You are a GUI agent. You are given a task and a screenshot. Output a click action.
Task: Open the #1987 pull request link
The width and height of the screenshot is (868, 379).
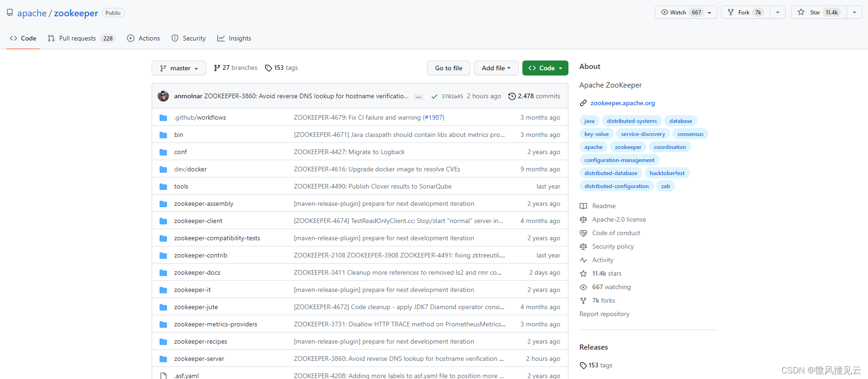(x=434, y=118)
